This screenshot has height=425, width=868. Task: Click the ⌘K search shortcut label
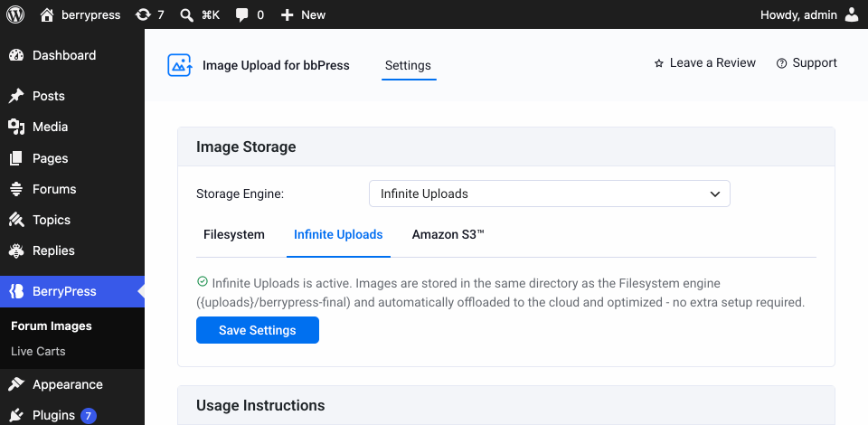pos(211,15)
